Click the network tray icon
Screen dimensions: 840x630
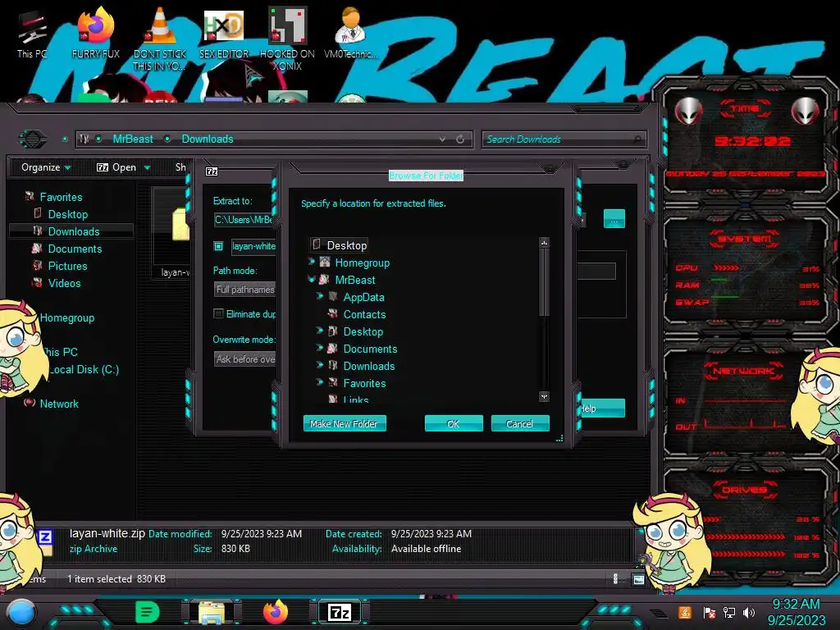(x=728, y=612)
